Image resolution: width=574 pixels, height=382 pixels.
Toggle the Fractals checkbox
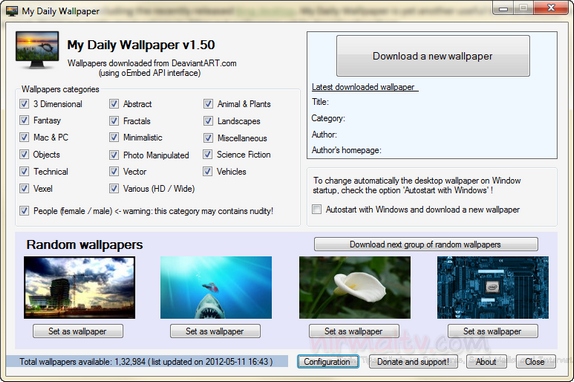click(114, 120)
